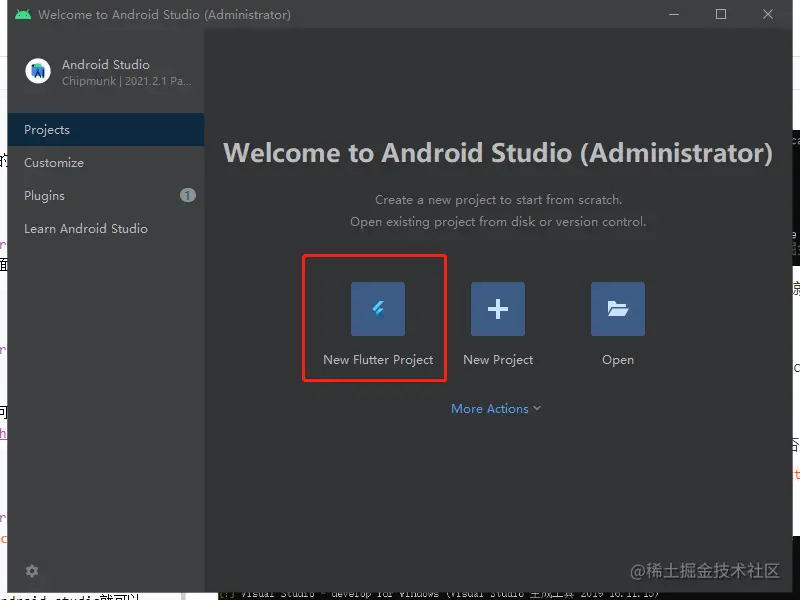Open settings via gear icon at bottom-left
This screenshot has width=800, height=600.
(x=32, y=571)
